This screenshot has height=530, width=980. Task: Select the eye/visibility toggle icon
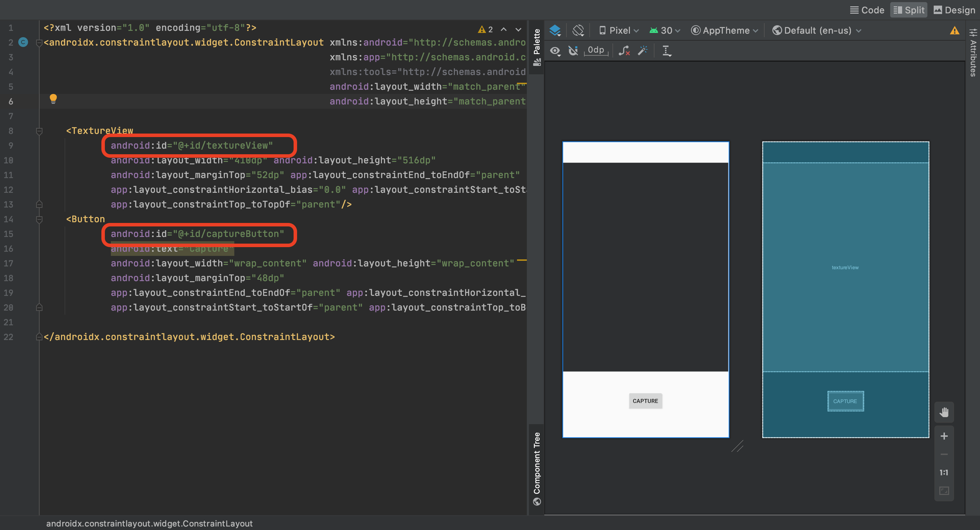tap(556, 50)
